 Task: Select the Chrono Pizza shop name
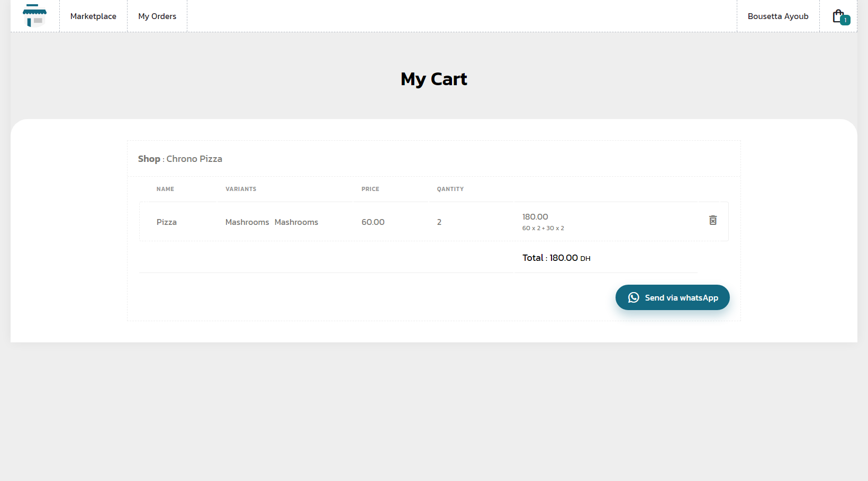pos(194,159)
